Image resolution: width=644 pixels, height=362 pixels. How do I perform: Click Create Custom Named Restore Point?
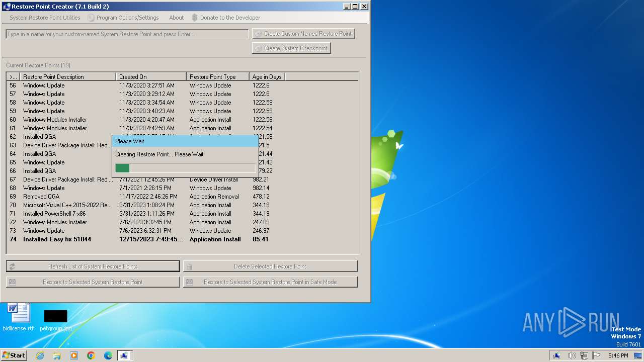pos(303,34)
